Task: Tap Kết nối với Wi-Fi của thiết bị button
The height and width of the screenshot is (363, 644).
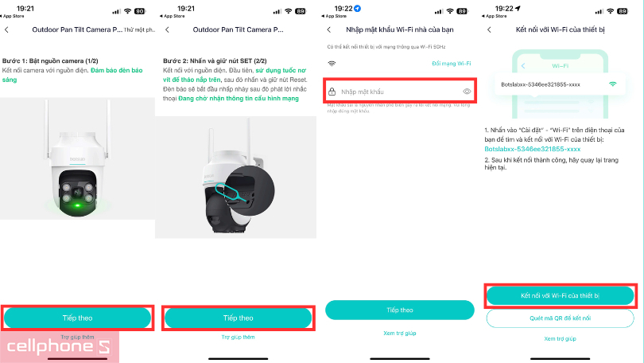Action: point(560,295)
